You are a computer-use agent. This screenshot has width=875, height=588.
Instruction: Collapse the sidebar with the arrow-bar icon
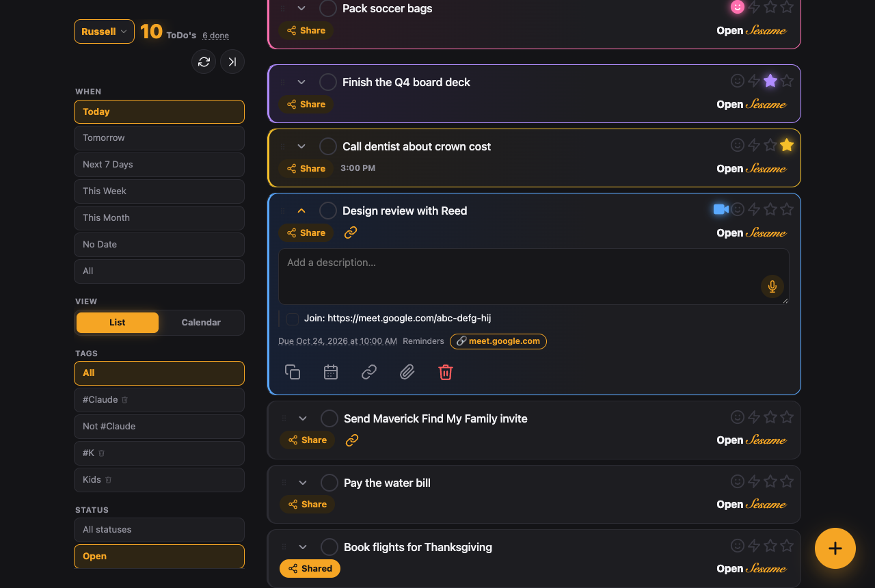click(x=232, y=62)
